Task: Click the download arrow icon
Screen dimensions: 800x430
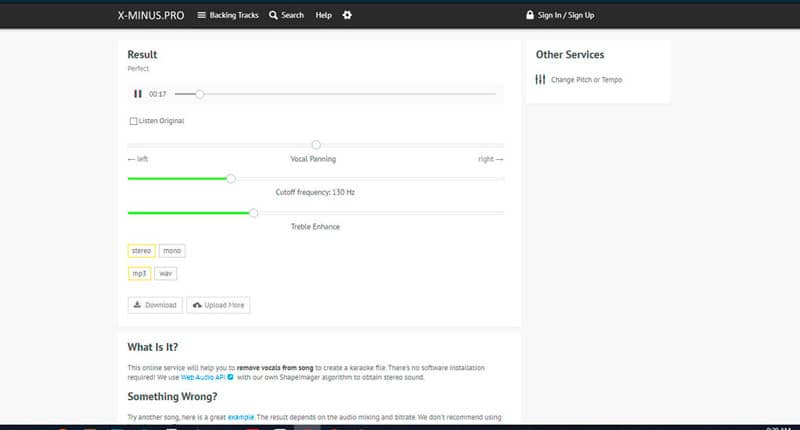Action: click(137, 305)
